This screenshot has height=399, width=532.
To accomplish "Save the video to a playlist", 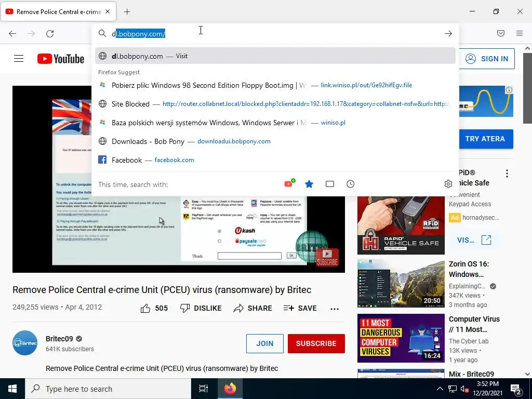I will tap(300, 308).
